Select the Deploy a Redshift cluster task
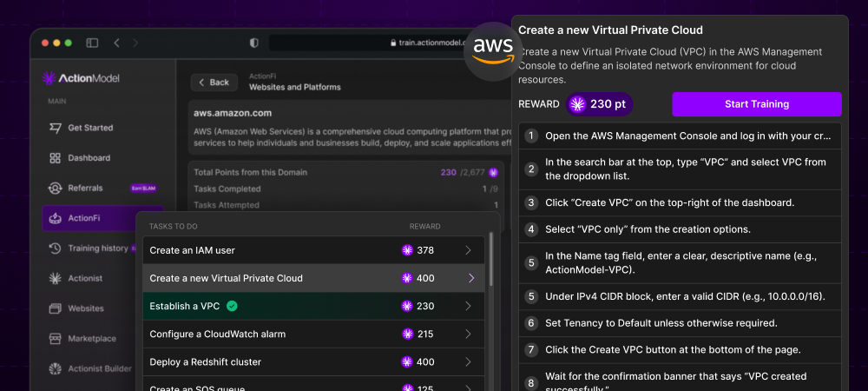Image resolution: width=868 pixels, height=391 pixels. [x=314, y=361]
